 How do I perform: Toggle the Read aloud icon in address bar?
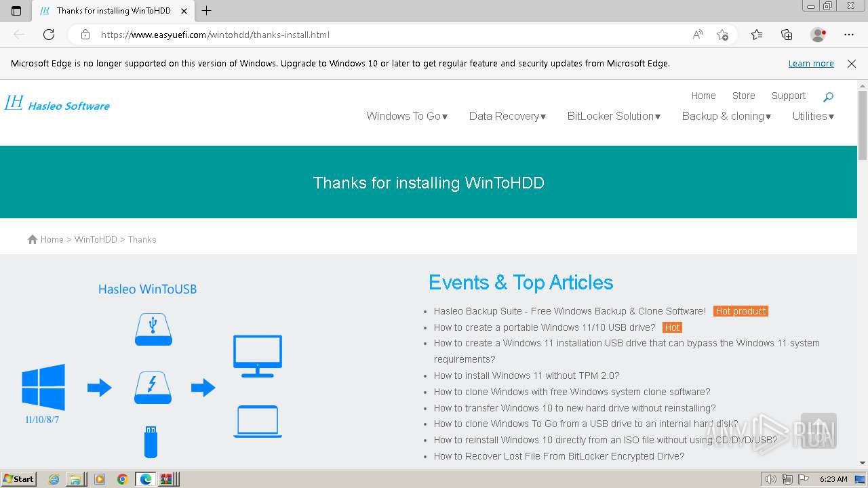pos(698,35)
